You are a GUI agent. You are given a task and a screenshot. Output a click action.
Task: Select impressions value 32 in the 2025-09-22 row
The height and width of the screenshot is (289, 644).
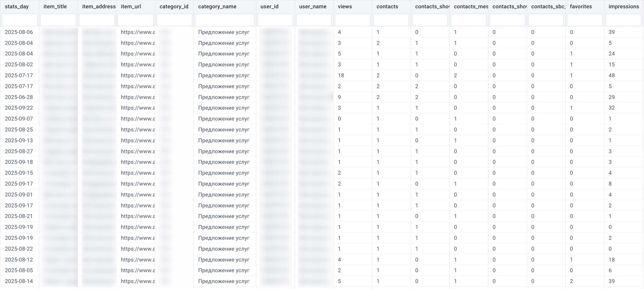point(611,108)
